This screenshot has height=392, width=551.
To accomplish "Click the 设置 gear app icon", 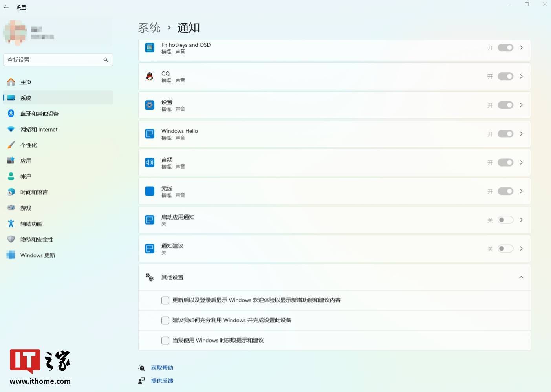I will click(150, 105).
